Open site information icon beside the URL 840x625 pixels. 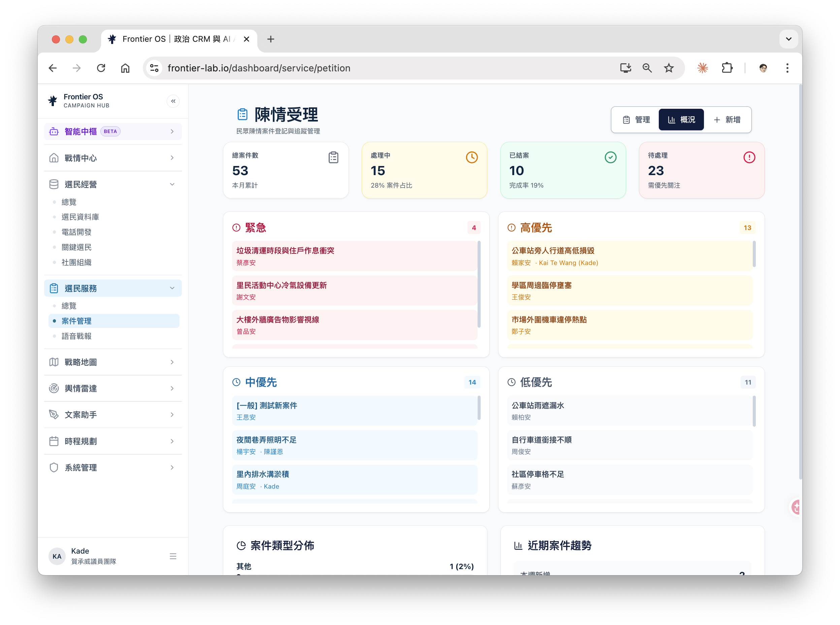pos(154,68)
